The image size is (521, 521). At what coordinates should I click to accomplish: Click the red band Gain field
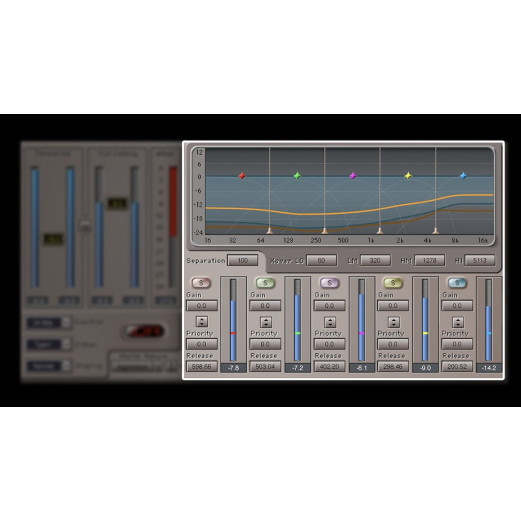click(x=202, y=306)
